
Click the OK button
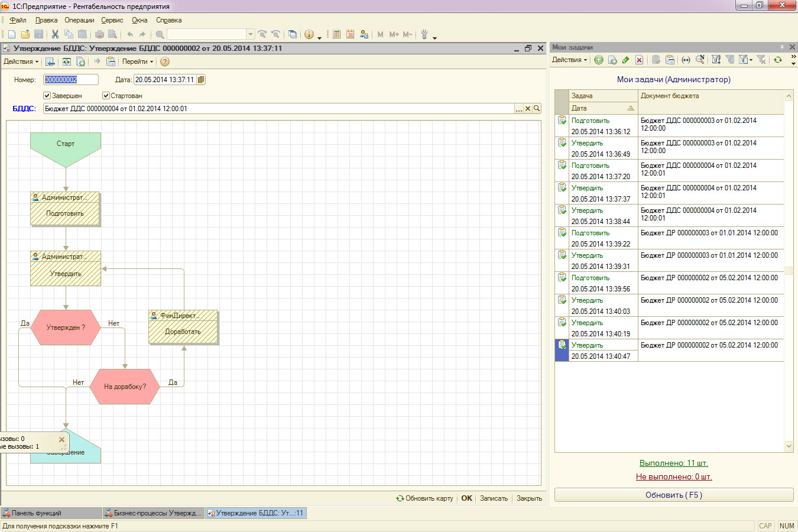[x=466, y=498]
